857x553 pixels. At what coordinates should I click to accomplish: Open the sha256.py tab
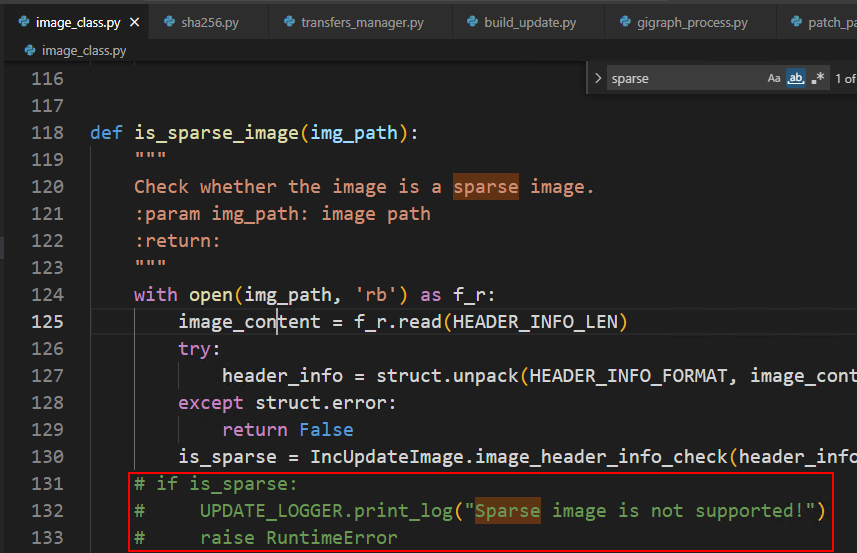tap(210, 22)
